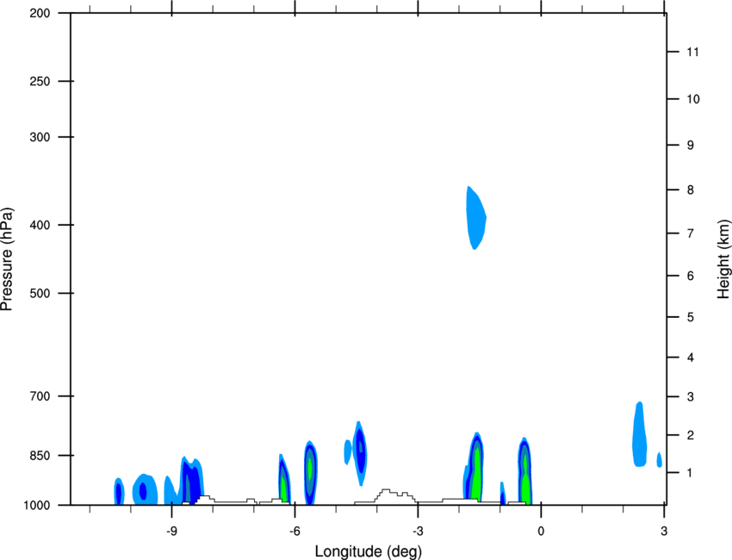The image size is (732, 560).
Task: Pick the 4 km height tick label
Action: point(691,358)
